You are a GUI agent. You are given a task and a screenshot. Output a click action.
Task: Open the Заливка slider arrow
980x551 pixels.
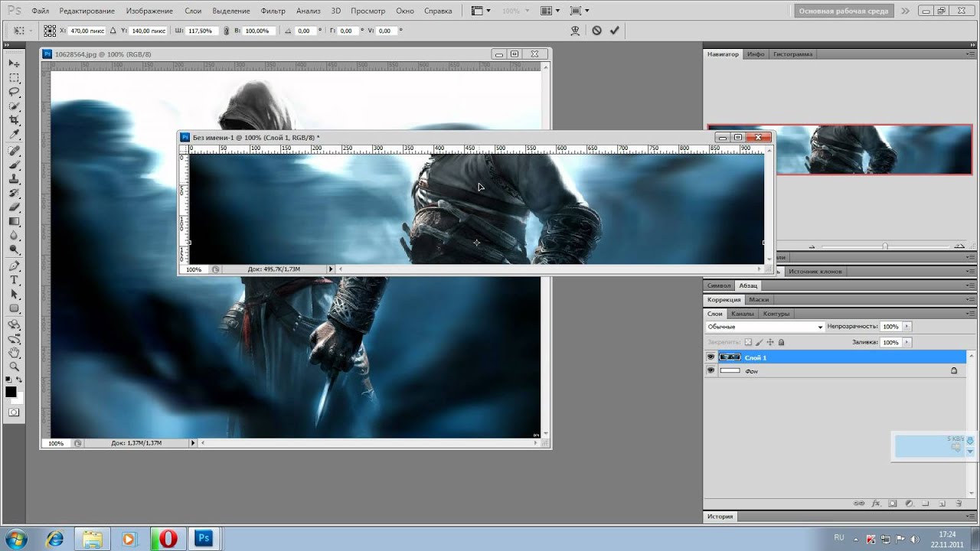pyautogui.click(x=907, y=342)
